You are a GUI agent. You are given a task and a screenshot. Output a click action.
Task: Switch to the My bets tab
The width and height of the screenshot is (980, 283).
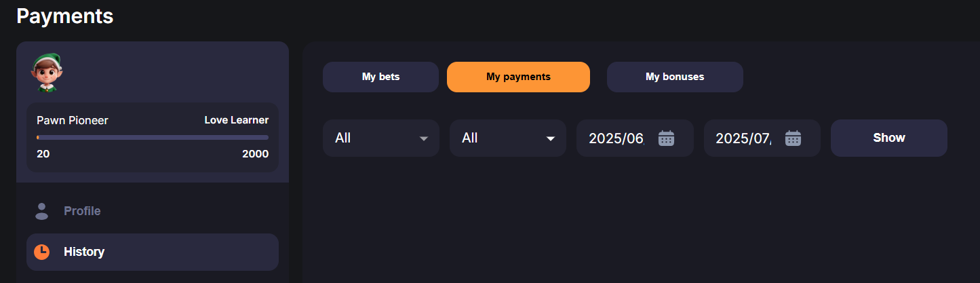point(380,77)
